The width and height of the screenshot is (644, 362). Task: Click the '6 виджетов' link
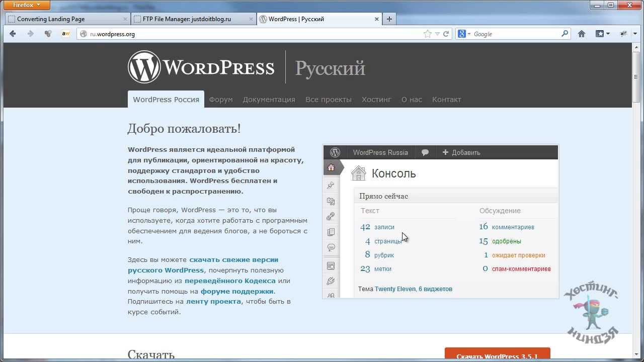pyautogui.click(x=436, y=289)
